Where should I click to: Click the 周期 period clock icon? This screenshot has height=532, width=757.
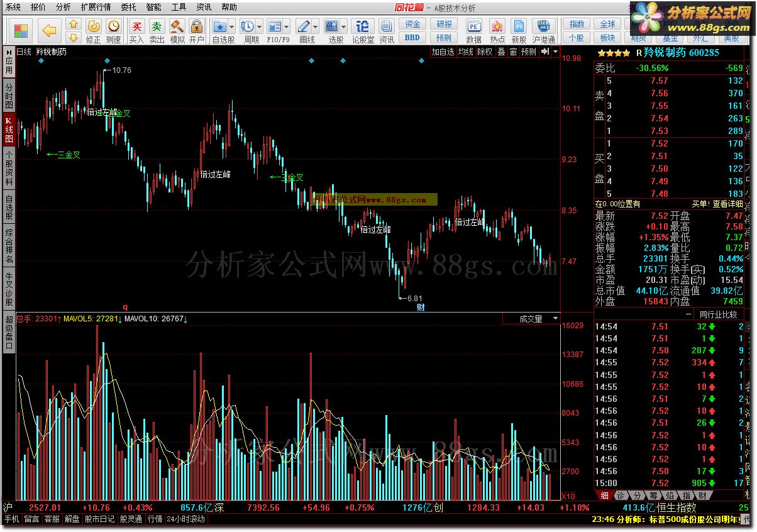pos(248,26)
